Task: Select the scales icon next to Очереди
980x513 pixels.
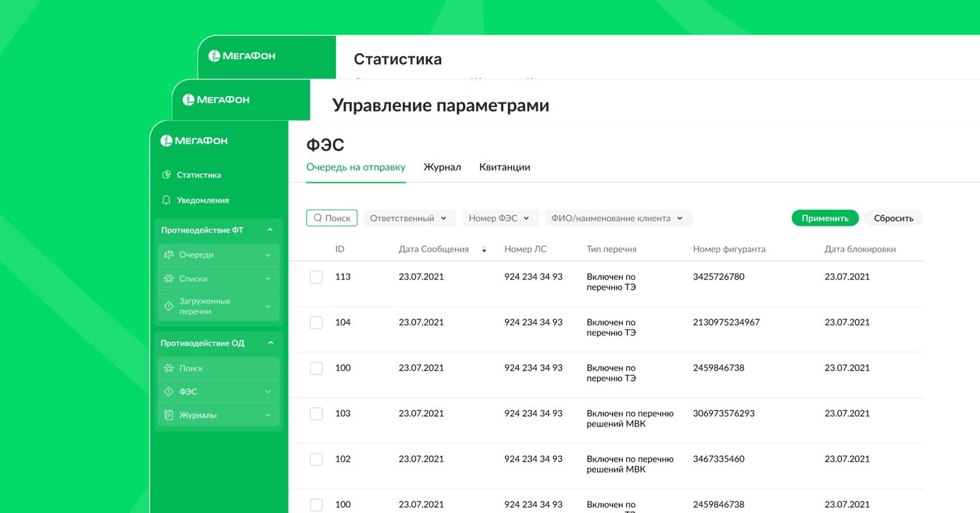Action: click(x=169, y=255)
